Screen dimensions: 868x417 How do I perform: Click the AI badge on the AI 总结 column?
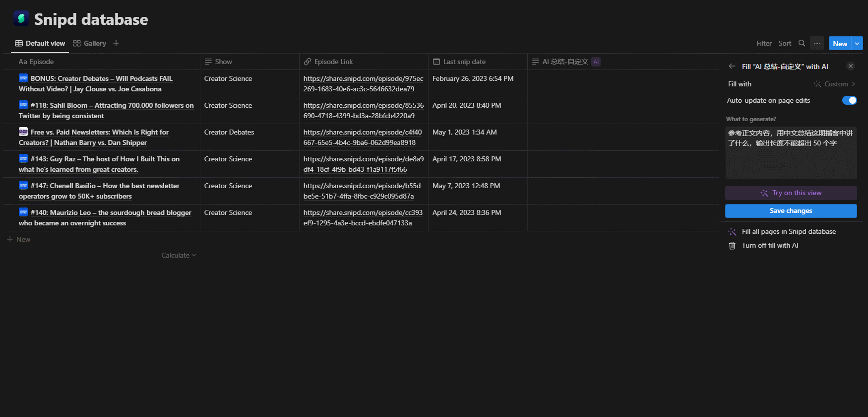(x=596, y=62)
